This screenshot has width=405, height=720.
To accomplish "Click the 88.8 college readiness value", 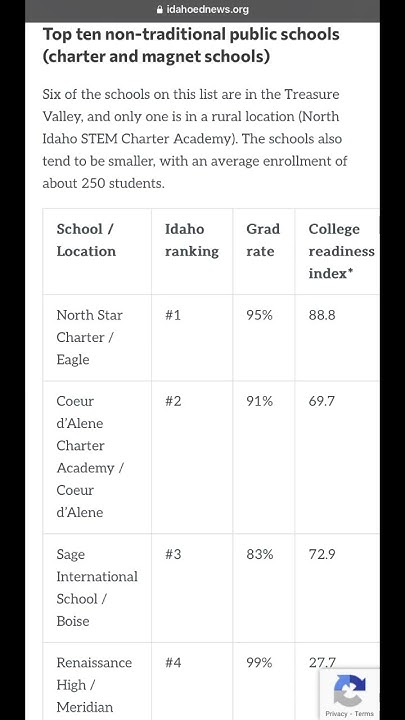I will click(x=322, y=315).
